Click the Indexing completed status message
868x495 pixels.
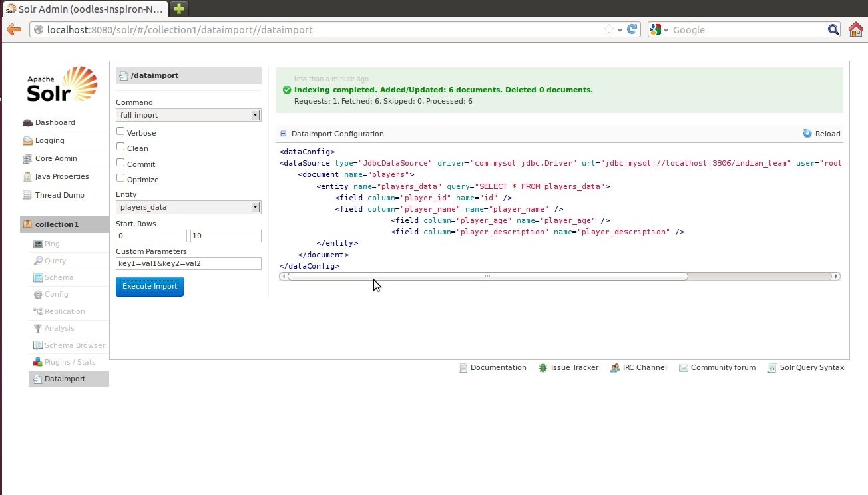click(443, 90)
